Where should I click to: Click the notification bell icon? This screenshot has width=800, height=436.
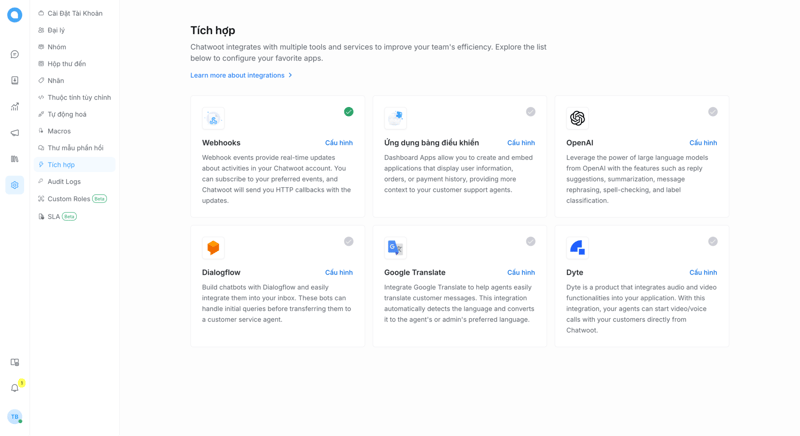coord(15,388)
